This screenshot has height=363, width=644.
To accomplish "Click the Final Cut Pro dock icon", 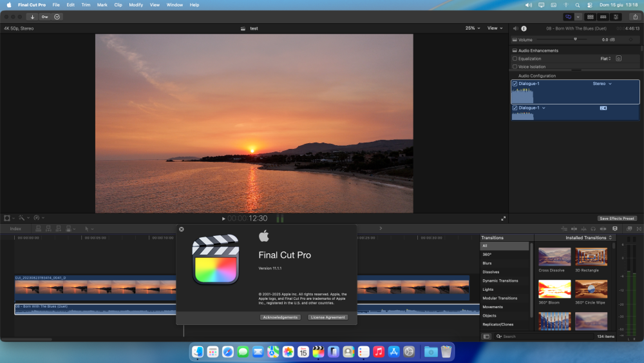I will point(318,352).
